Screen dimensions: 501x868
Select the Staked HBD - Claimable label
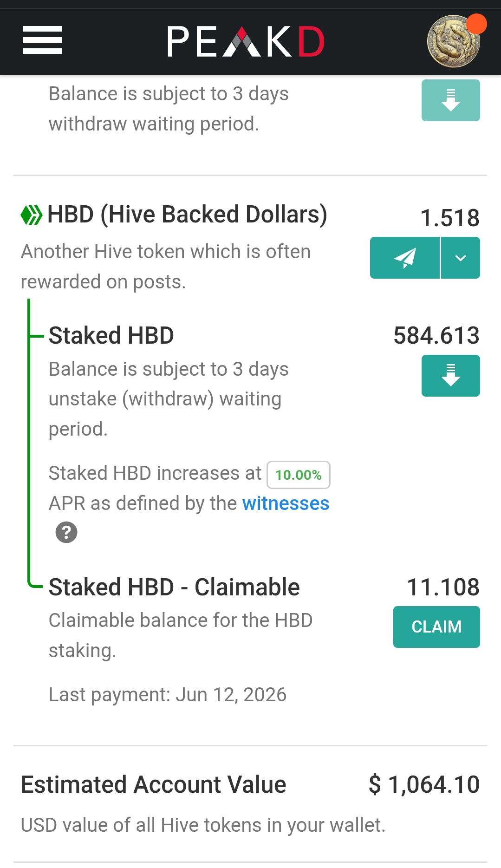tap(174, 587)
